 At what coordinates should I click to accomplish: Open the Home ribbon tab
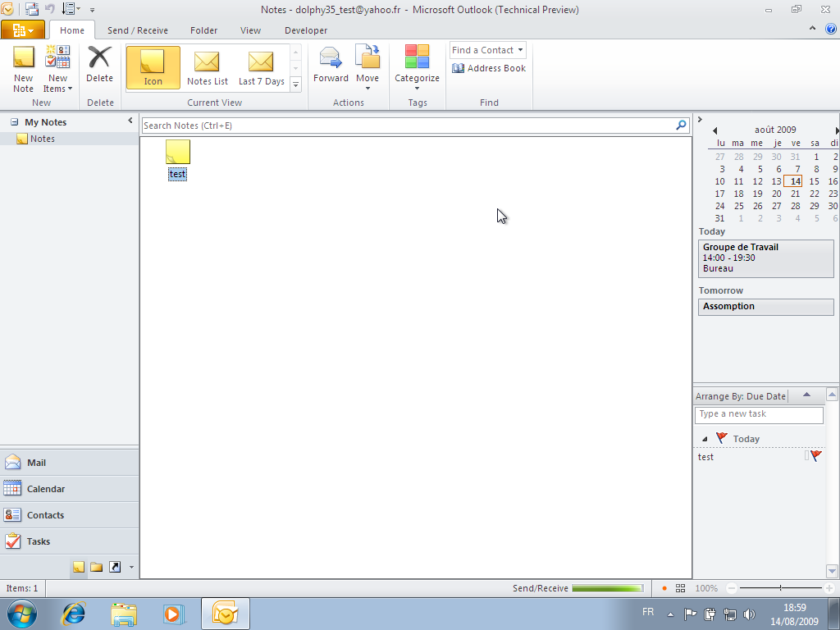72,30
